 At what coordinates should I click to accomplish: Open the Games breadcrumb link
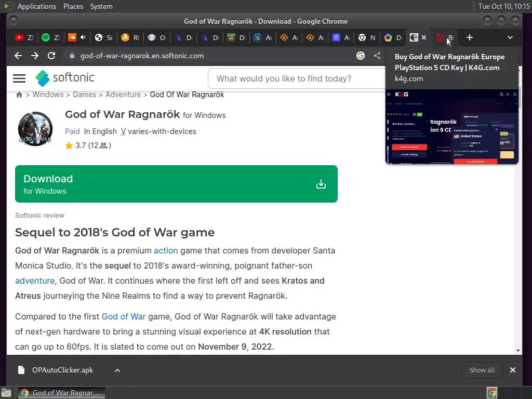click(85, 95)
